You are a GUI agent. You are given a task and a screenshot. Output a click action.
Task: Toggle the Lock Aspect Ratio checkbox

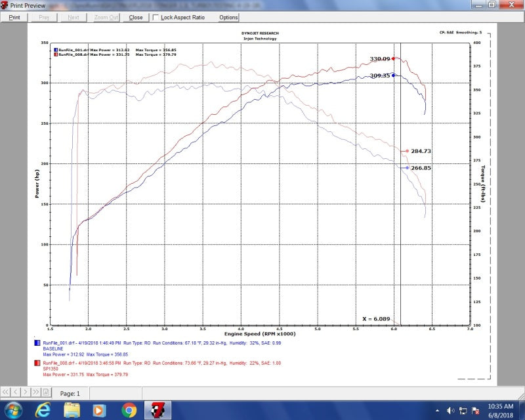156,18
